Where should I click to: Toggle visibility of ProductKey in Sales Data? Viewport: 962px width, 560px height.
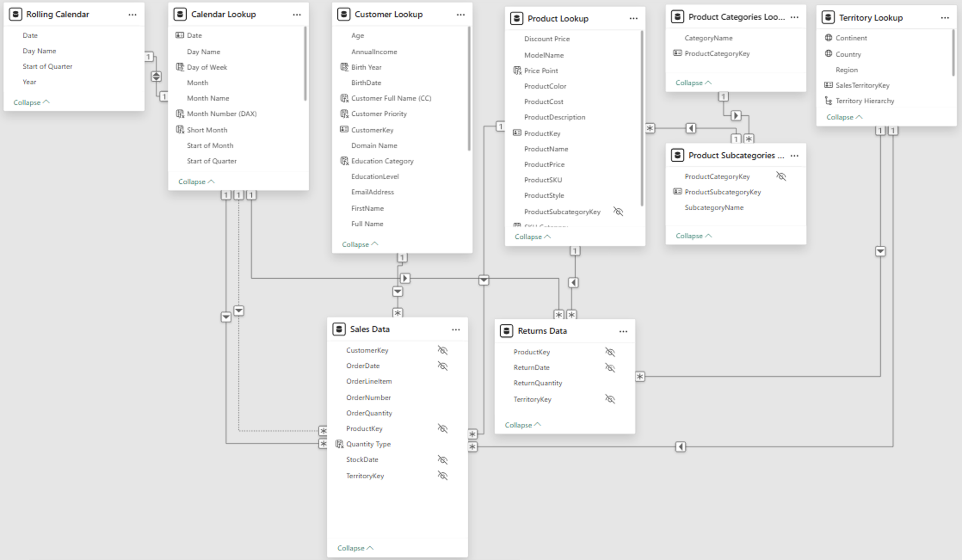tap(442, 428)
